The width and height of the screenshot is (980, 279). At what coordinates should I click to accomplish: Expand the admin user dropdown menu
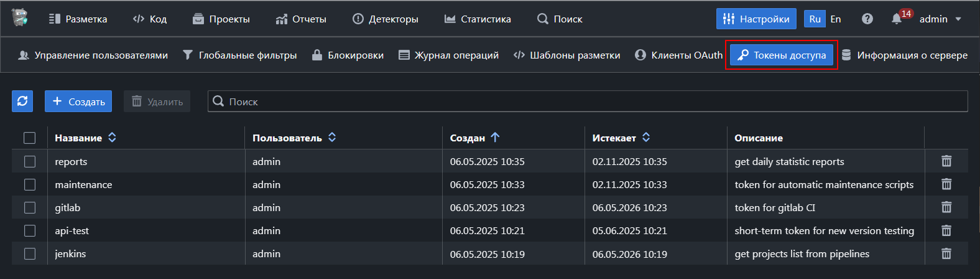point(940,19)
